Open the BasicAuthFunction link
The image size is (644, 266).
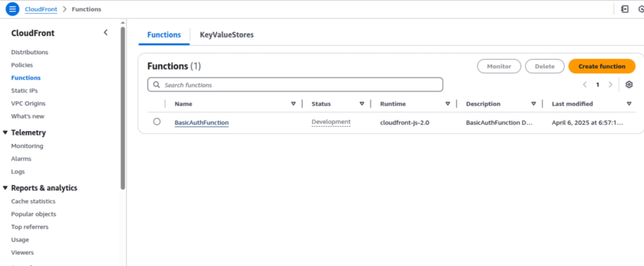pos(201,122)
